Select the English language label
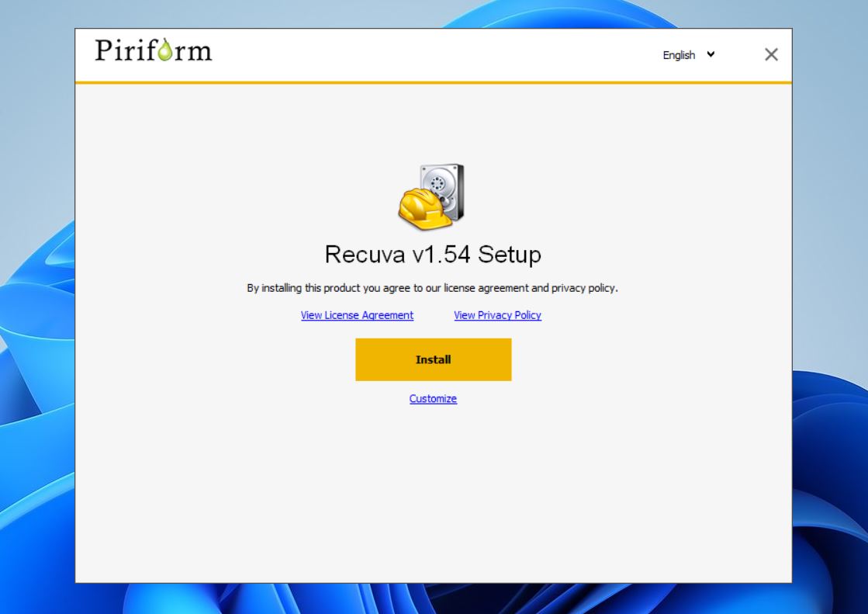 pyautogui.click(x=678, y=55)
